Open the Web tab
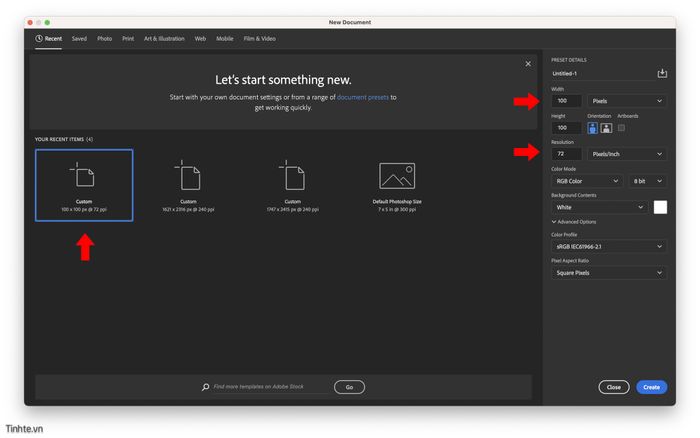Viewport: 700px width, 438px height. point(200,39)
